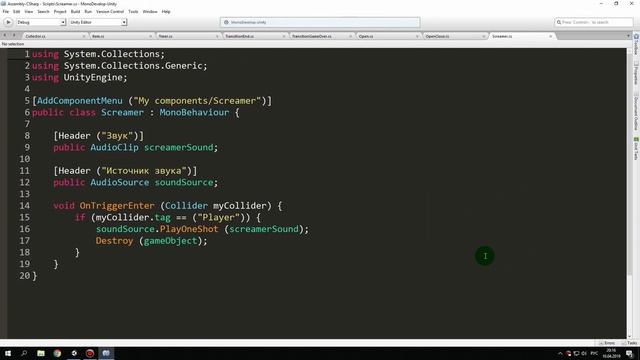Open the red recorder app in taskbar

(x=90, y=353)
